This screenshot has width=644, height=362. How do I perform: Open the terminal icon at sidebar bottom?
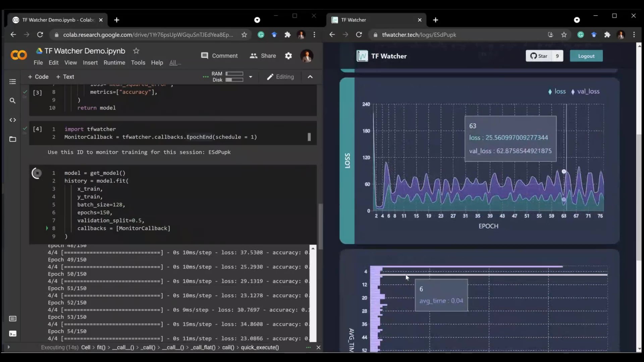tap(13, 334)
